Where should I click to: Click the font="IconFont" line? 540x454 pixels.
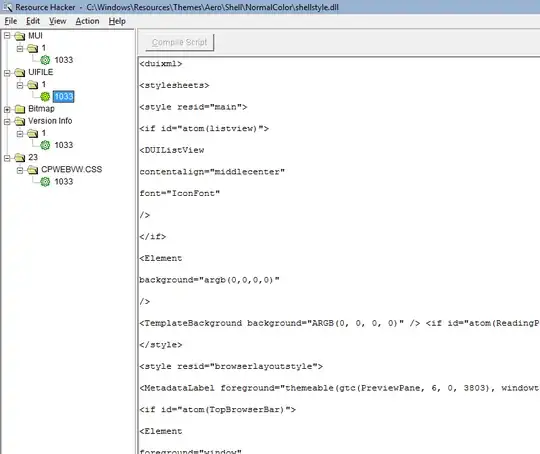click(179, 194)
